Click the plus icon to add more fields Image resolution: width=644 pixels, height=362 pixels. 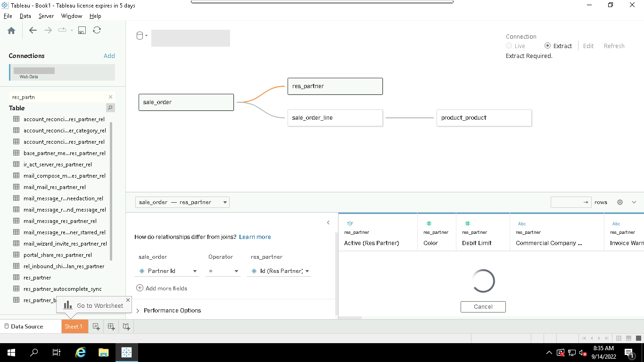coord(140,288)
